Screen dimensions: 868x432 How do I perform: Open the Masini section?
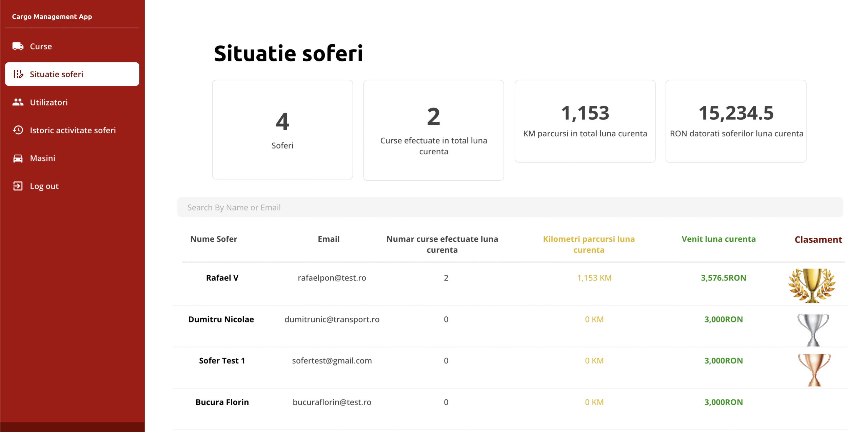[42, 158]
